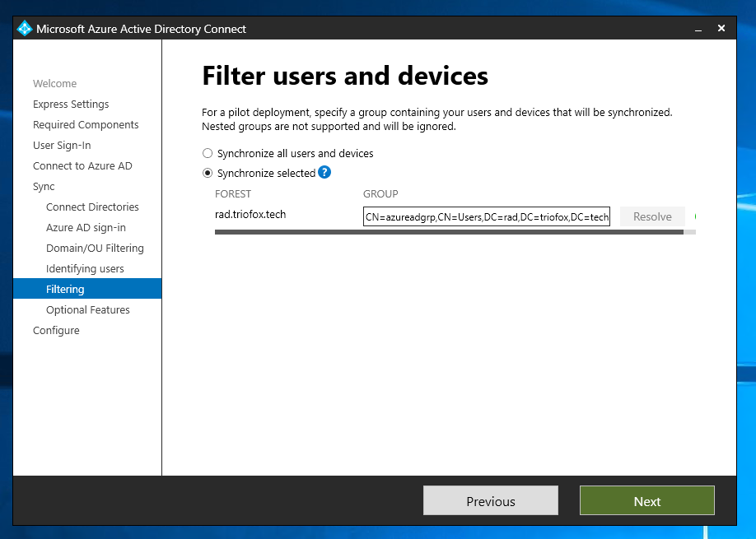Close the Azure AD Connect window
This screenshot has height=539, width=756.
(721, 29)
